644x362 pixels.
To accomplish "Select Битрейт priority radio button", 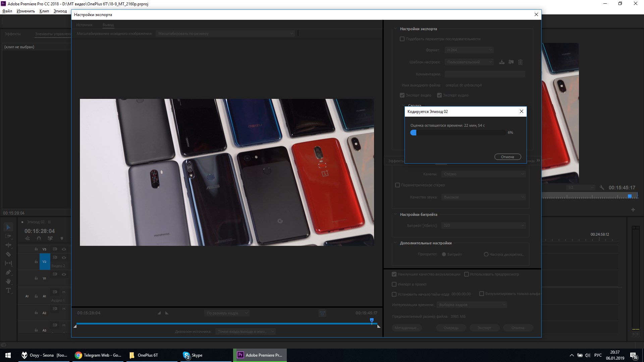I will [444, 254].
